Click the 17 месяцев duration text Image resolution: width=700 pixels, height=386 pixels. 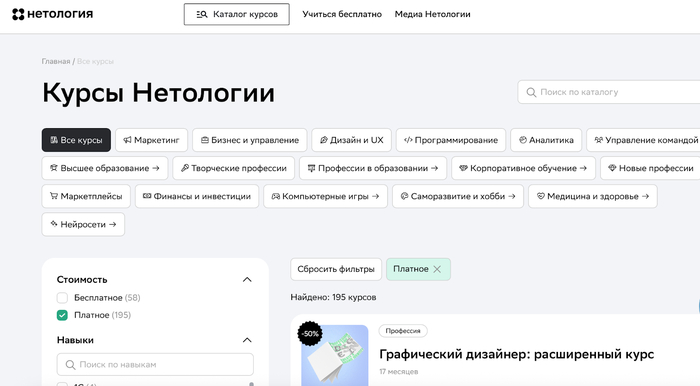click(399, 371)
